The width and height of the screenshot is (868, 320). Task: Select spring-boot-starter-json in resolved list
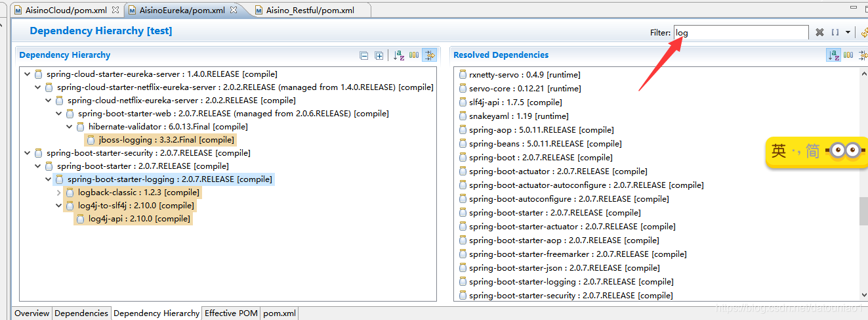(x=560, y=268)
